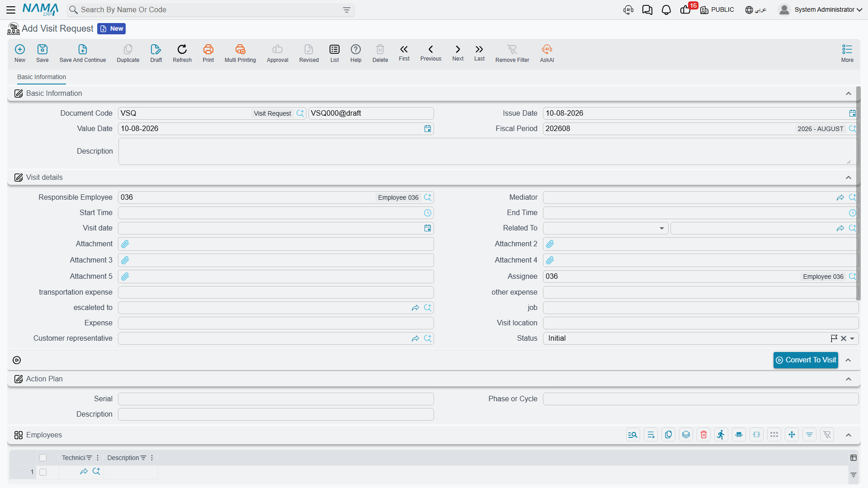
Task: Collapse the Visit details section
Action: pyautogui.click(x=849, y=178)
